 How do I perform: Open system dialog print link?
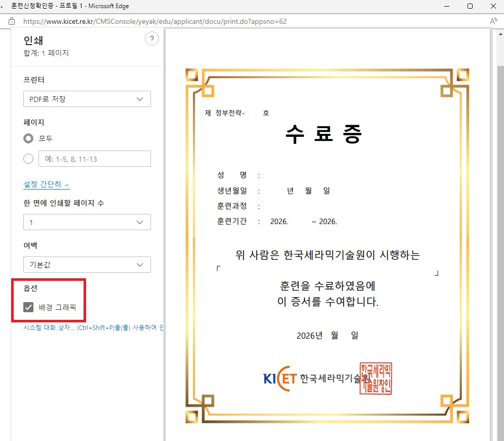tap(93, 327)
